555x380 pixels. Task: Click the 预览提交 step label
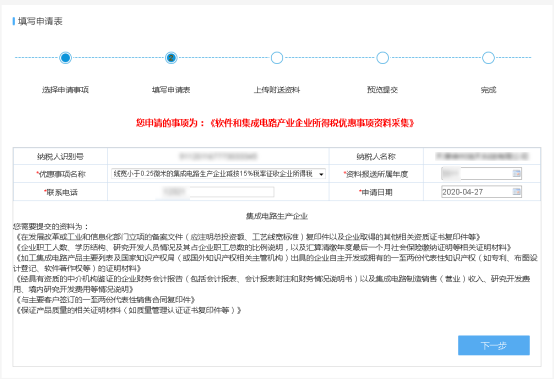pos(383,90)
